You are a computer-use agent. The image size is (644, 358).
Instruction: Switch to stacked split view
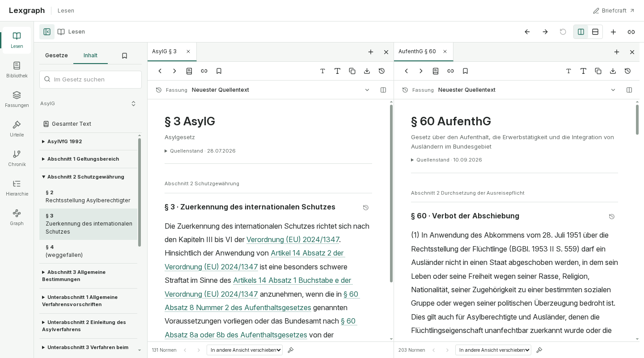595,32
